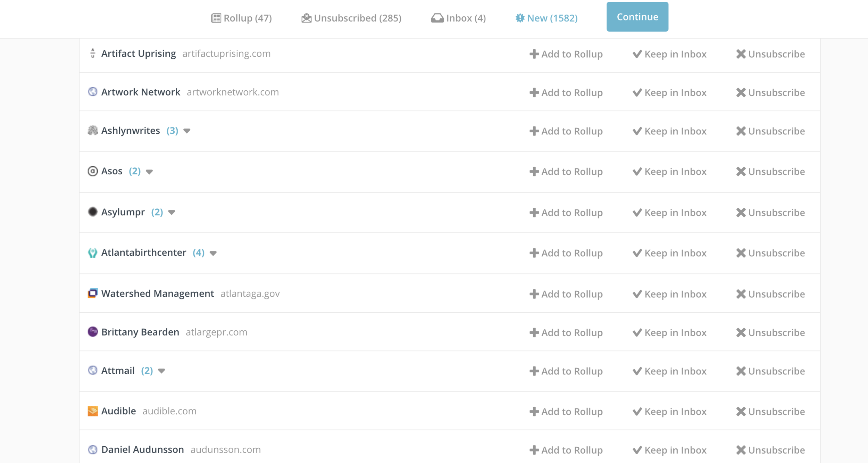This screenshot has height=463, width=868.
Task: Keep Atlantabirthcenter in Inbox
Action: (x=669, y=253)
